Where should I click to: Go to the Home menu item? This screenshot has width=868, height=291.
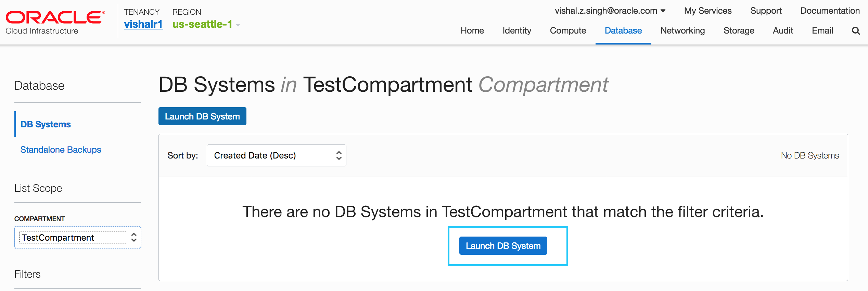coord(472,31)
